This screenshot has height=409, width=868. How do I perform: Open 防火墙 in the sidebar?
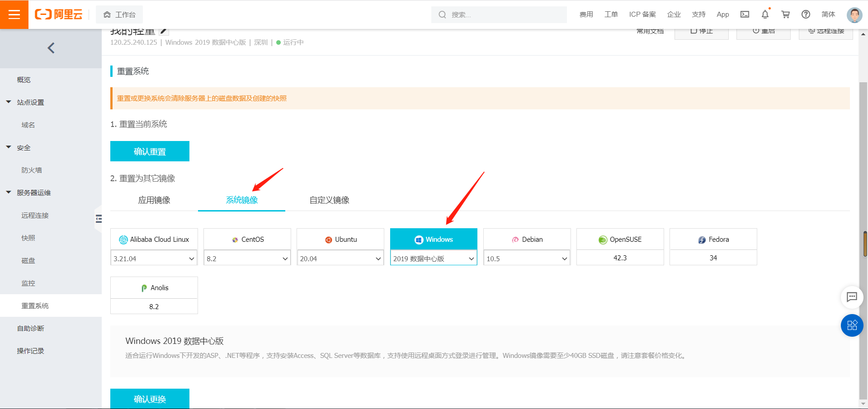tap(32, 170)
